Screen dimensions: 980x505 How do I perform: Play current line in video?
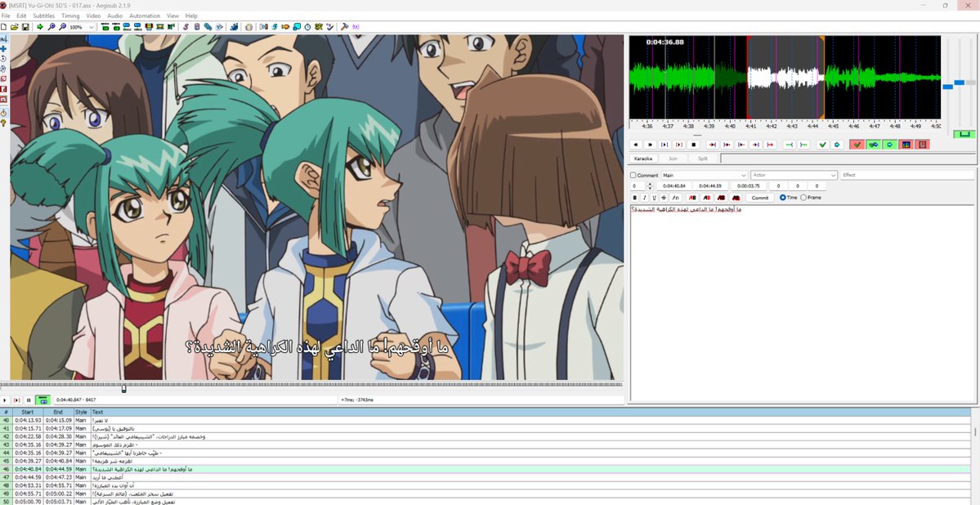(17, 400)
